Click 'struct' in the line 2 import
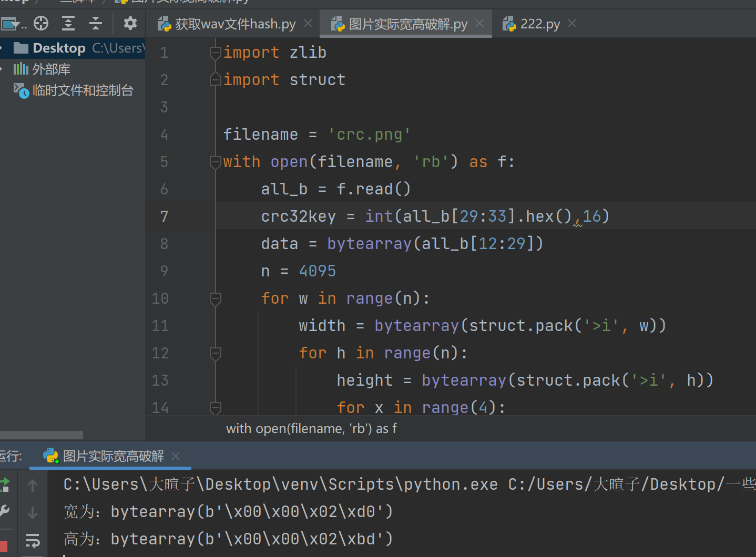The width and height of the screenshot is (756, 557). 318,80
